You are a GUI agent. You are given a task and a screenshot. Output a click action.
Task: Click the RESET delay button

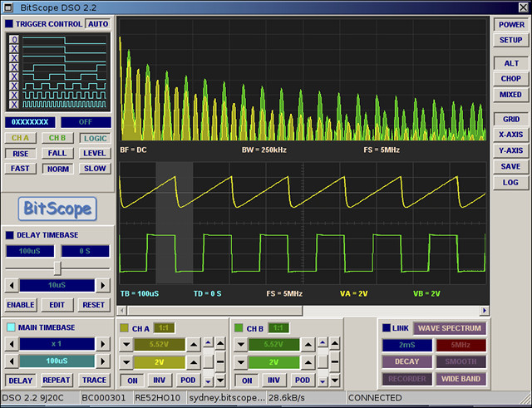pos(94,305)
